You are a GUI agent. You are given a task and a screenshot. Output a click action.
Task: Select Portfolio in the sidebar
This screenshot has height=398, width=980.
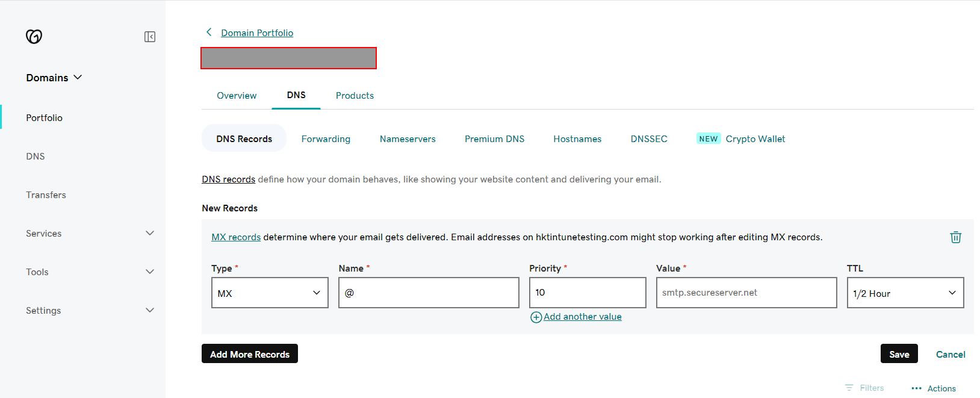[44, 118]
